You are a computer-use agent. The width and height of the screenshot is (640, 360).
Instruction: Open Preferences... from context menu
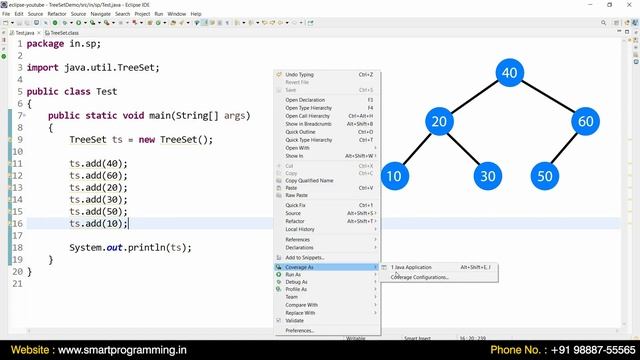(x=327, y=331)
